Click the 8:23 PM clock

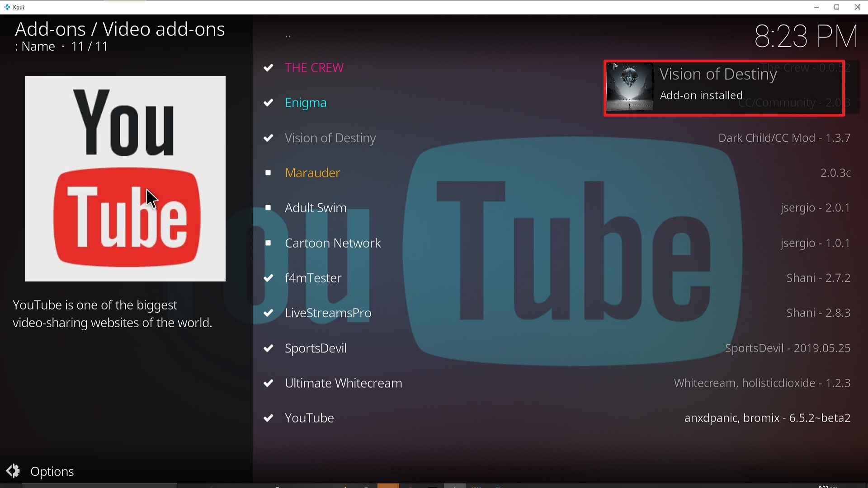[x=806, y=37]
